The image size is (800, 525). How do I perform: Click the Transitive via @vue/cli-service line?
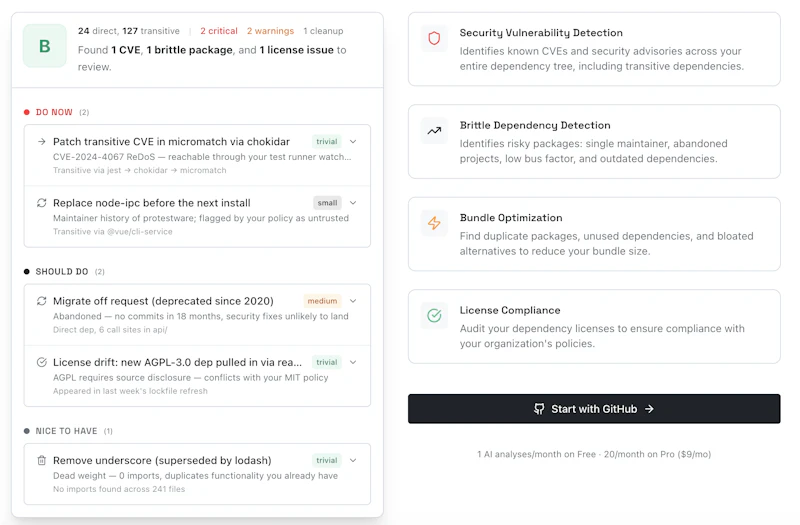point(113,232)
